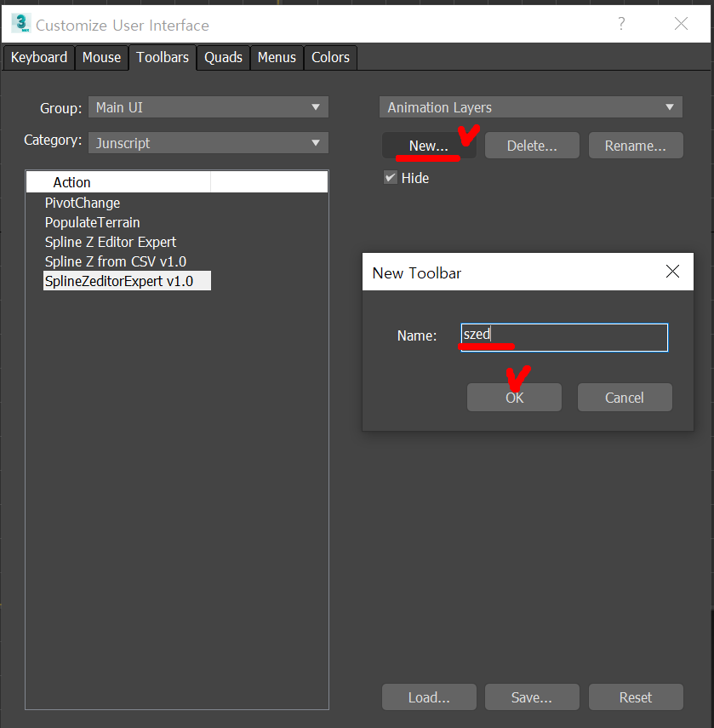The width and height of the screenshot is (714, 728).
Task: Click the Save... button
Action: [x=532, y=696]
